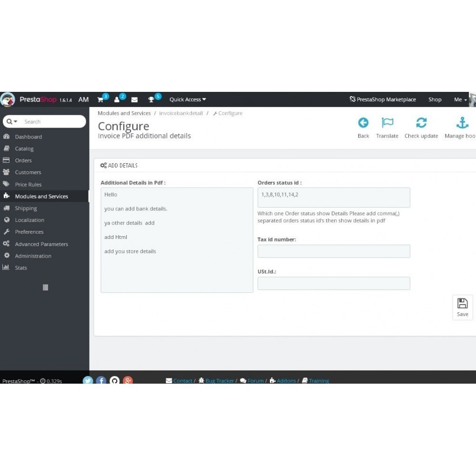Click the Stats label in the sidebar

(x=21, y=268)
